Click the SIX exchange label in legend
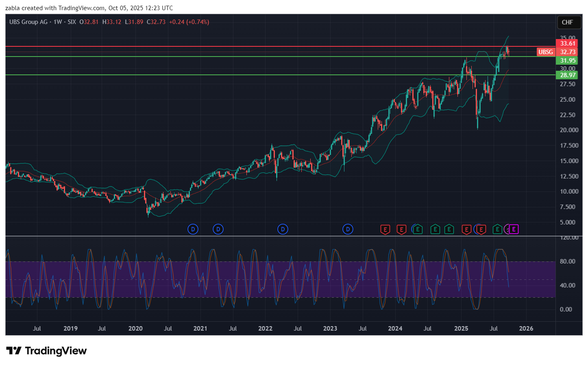 pyautogui.click(x=72, y=22)
